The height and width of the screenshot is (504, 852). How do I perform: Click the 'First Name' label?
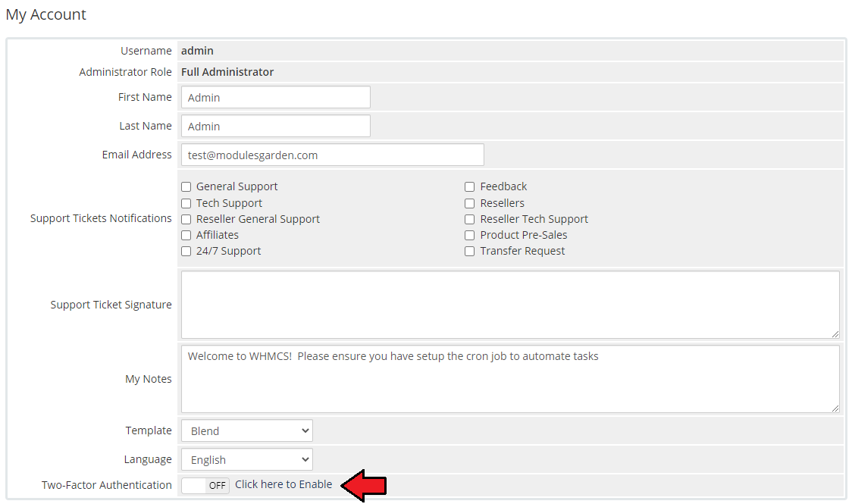click(x=145, y=97)
